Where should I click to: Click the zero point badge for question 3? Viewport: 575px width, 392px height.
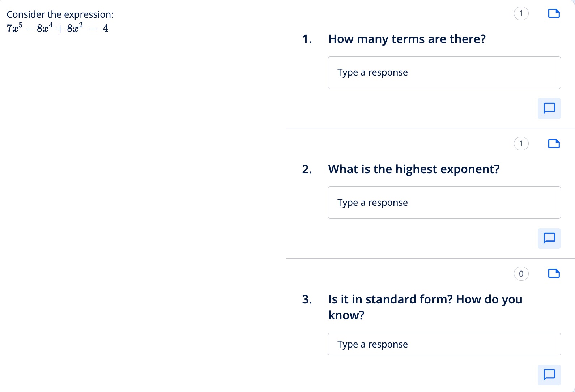click(521, 273)
